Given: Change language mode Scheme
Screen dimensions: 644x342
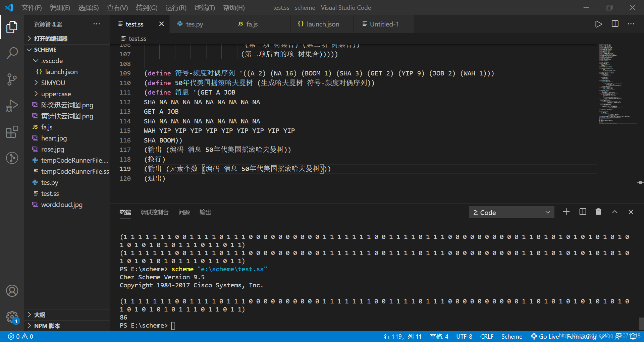Looking at the screenshot, I should click(512, 337).
